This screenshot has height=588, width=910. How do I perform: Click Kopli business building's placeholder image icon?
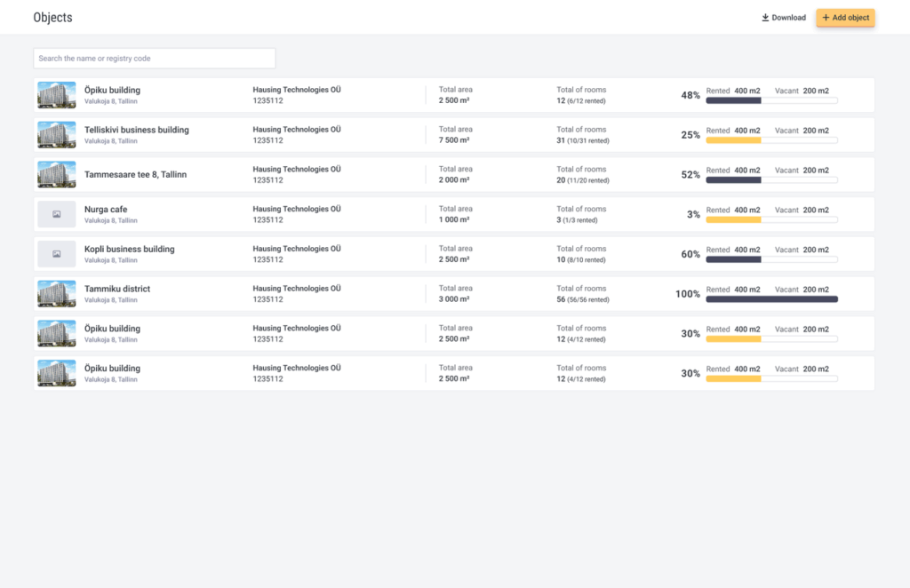pyautogui.click(x=56, y=254)
